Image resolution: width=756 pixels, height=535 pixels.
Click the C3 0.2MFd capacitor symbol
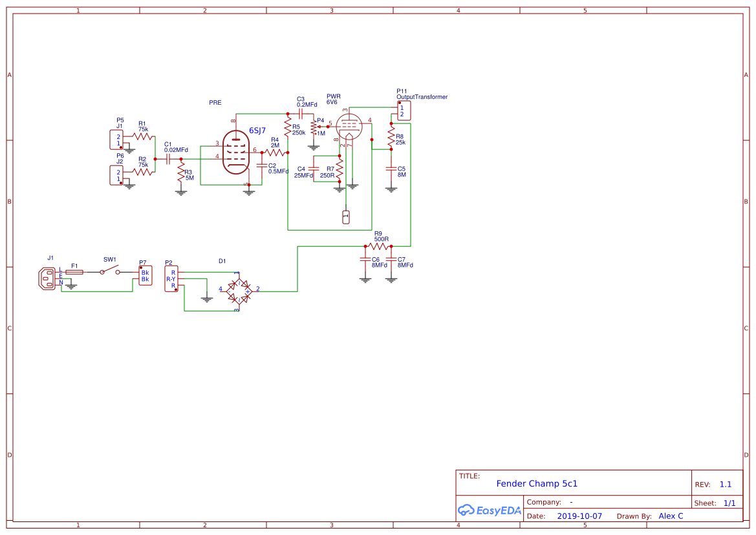click(x=300, y=114)
